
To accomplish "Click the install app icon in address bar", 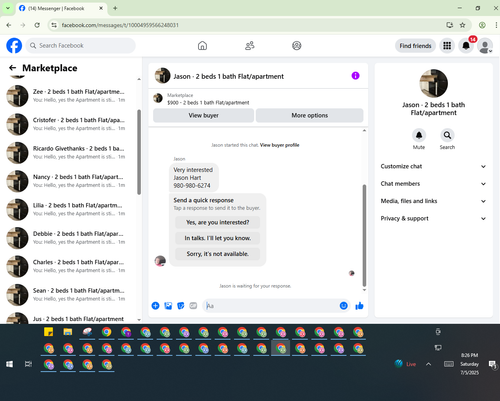I will tap(449, 25).
